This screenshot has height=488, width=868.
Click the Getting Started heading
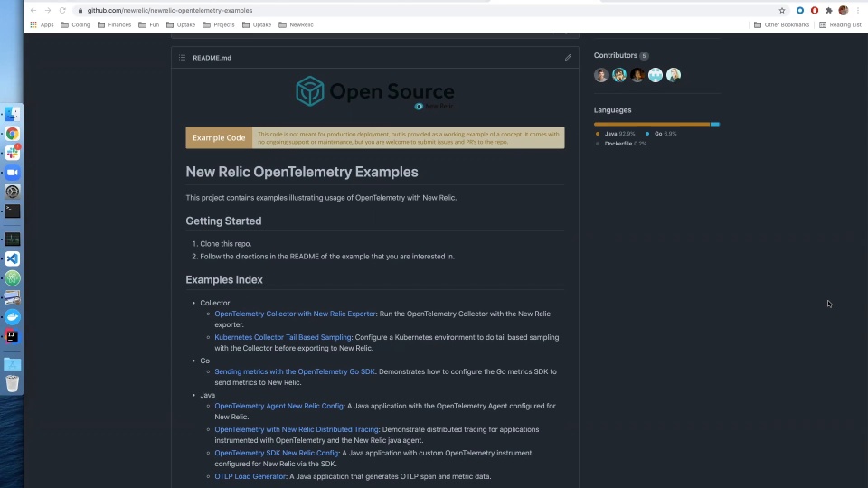pos(223,221)
